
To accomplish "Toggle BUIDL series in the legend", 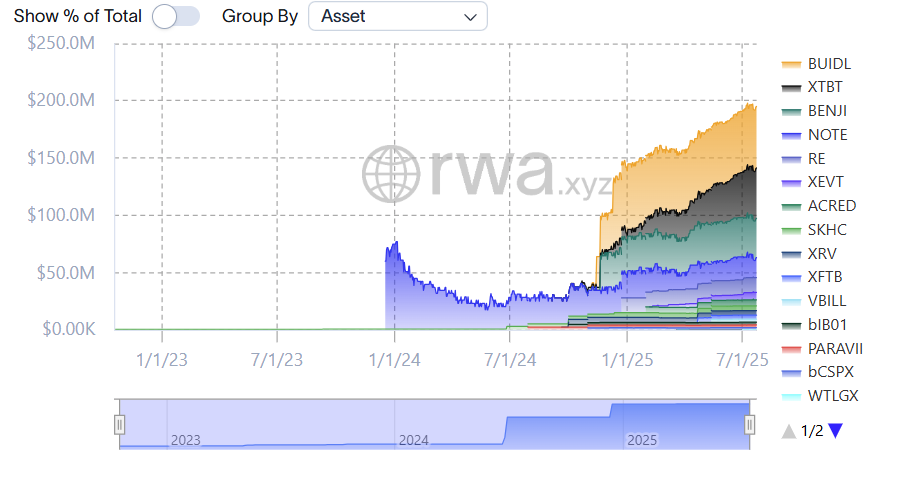I will tap(829, 63).
